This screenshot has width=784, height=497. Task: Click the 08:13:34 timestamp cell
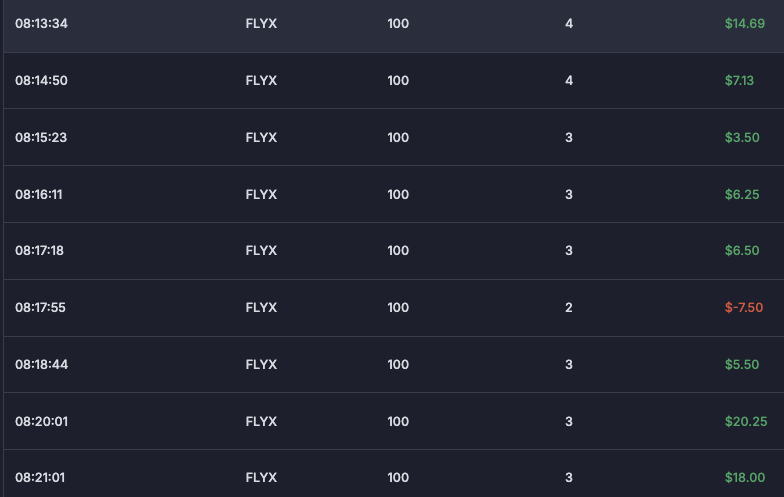point(41,23)
